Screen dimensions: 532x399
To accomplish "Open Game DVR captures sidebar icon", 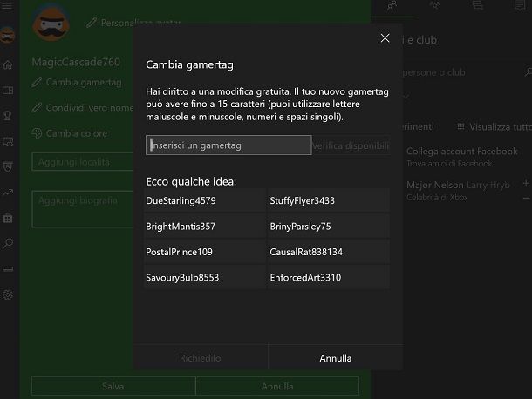I will point(8,141).
